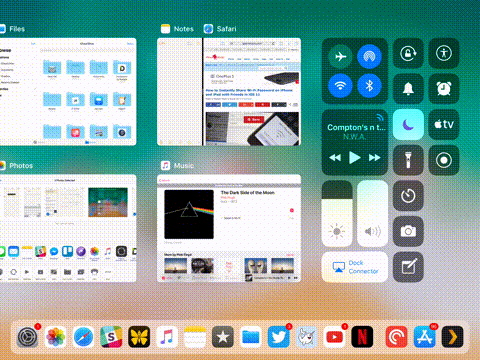Open the Apple TV remote control

pyautogui.click(x=444, y=124)
